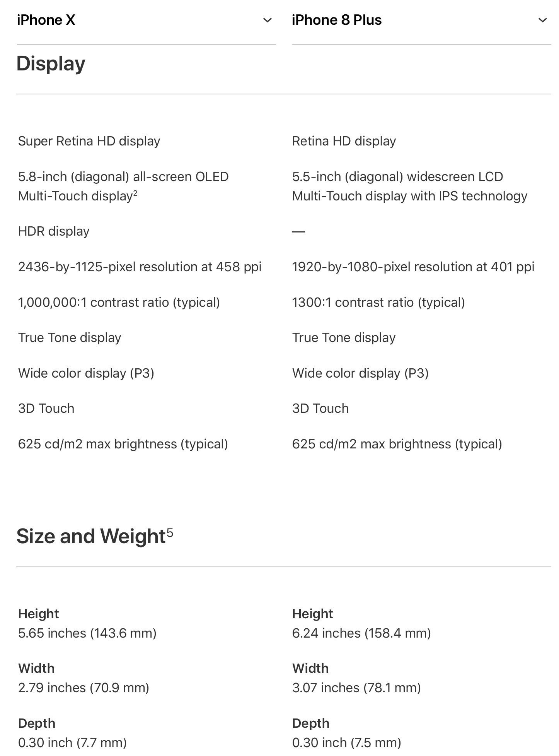559x756 pixels.
Task: Click the iPhone 8 Plus model name
Action: pos(337,20)
